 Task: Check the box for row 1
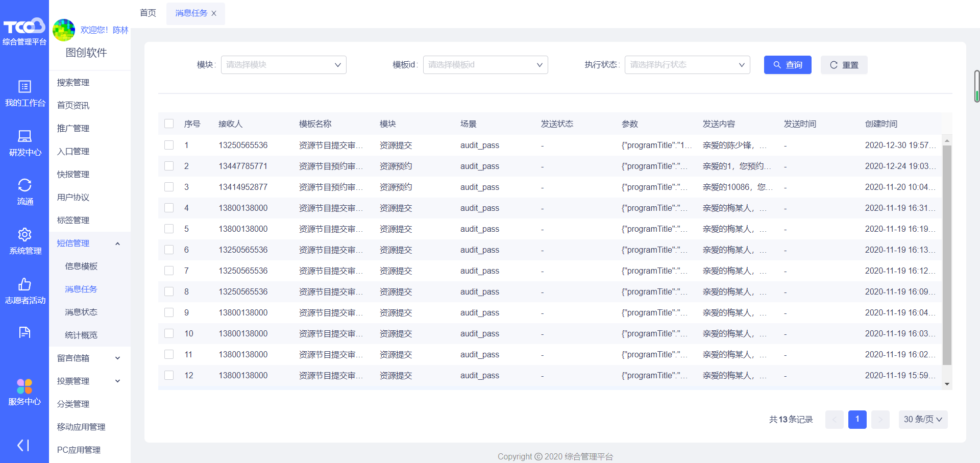tap(169, 145)
